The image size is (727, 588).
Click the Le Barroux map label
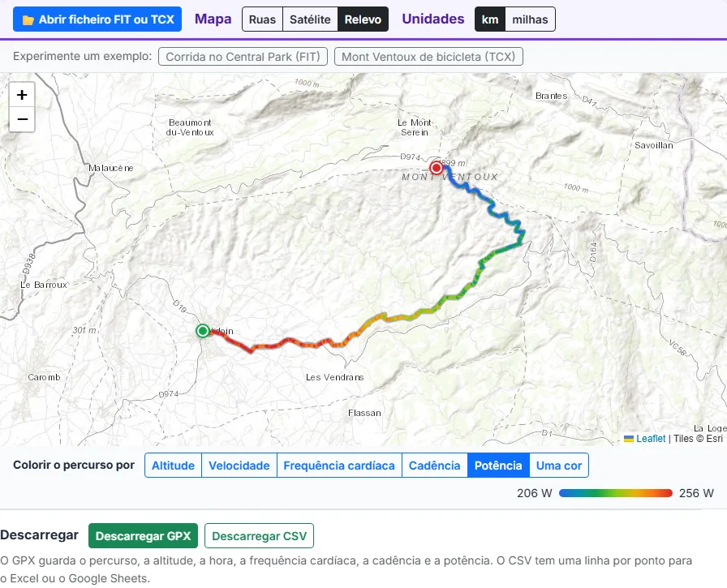[x=44, y=285]
